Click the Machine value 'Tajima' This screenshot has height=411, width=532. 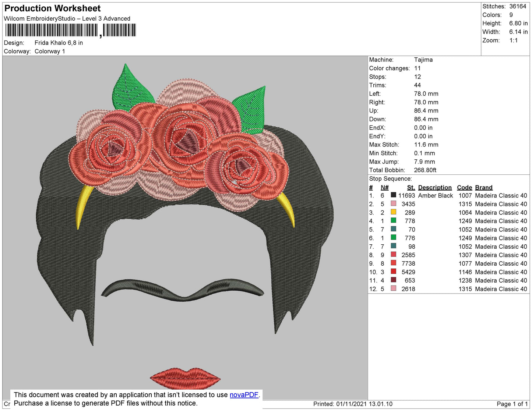tap(423, 60)
